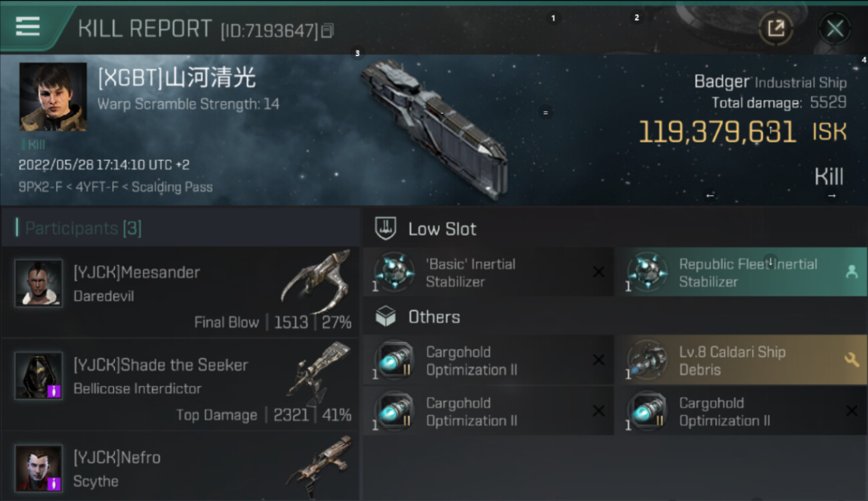This screenshot has height=501, width=868.
Task: Click person icon on Republic Fleet Stabilizer
Action: pyautogui.click(x=851, y=272)
